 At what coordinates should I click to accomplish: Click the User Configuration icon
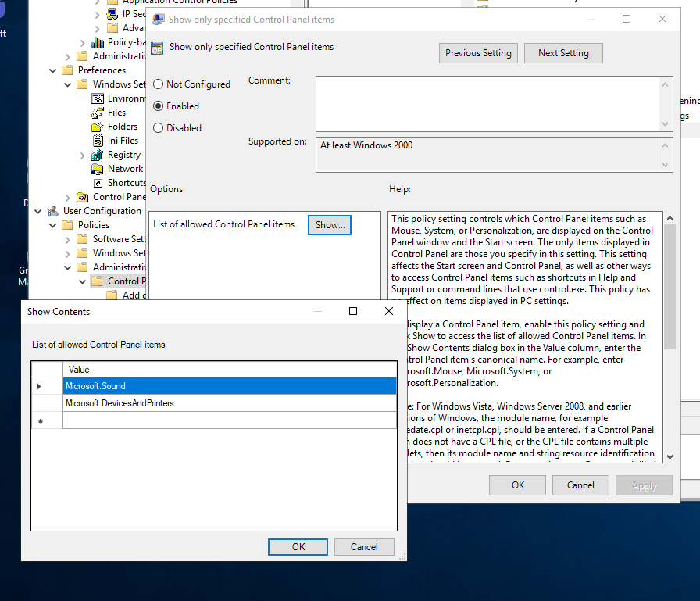[x=53, y=211]
